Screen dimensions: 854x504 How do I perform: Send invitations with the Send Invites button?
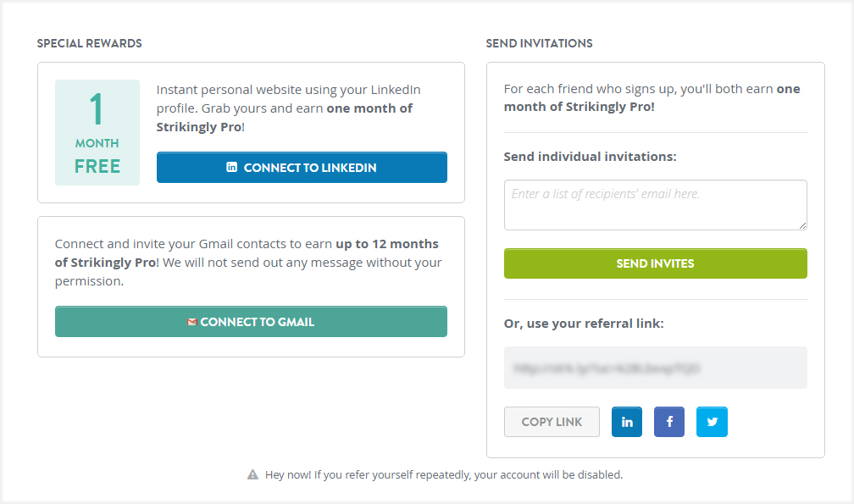click(655, 263)
